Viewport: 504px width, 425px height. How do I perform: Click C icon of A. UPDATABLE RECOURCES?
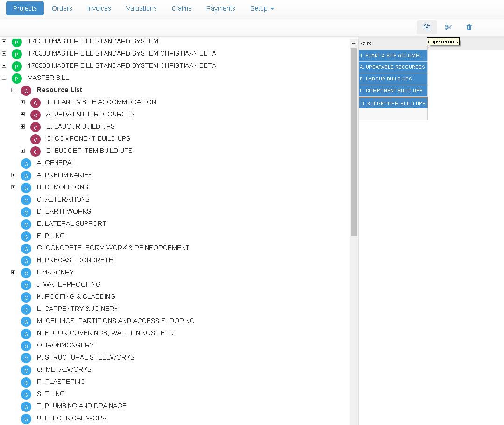pyautogui.click(x=35, y=115)
